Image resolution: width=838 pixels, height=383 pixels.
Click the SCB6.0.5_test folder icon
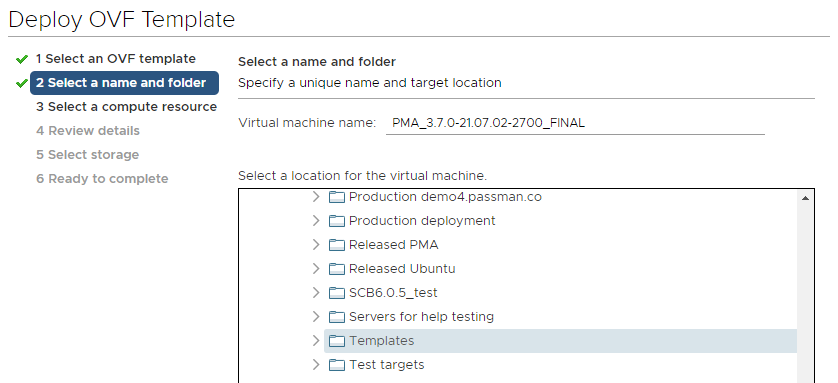[337, 293]
